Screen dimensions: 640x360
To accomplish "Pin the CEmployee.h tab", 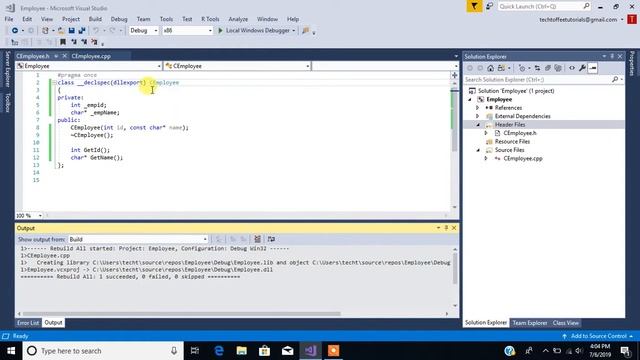I will 56,56.
